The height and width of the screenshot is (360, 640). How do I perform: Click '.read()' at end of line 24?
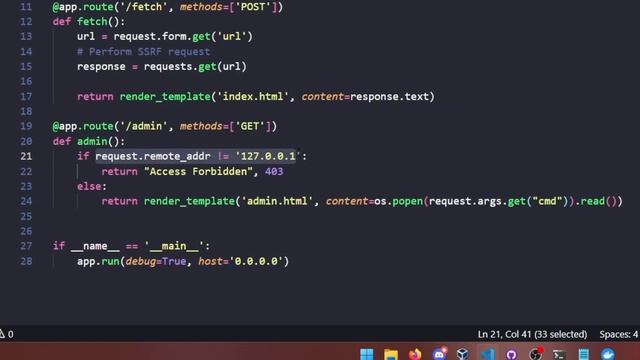pyautogui.click(x=596, y=201)
